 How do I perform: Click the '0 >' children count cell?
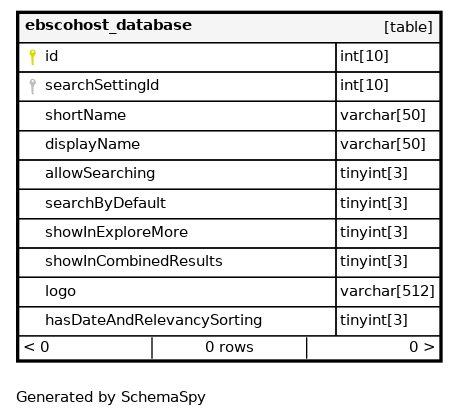(373, 348)
